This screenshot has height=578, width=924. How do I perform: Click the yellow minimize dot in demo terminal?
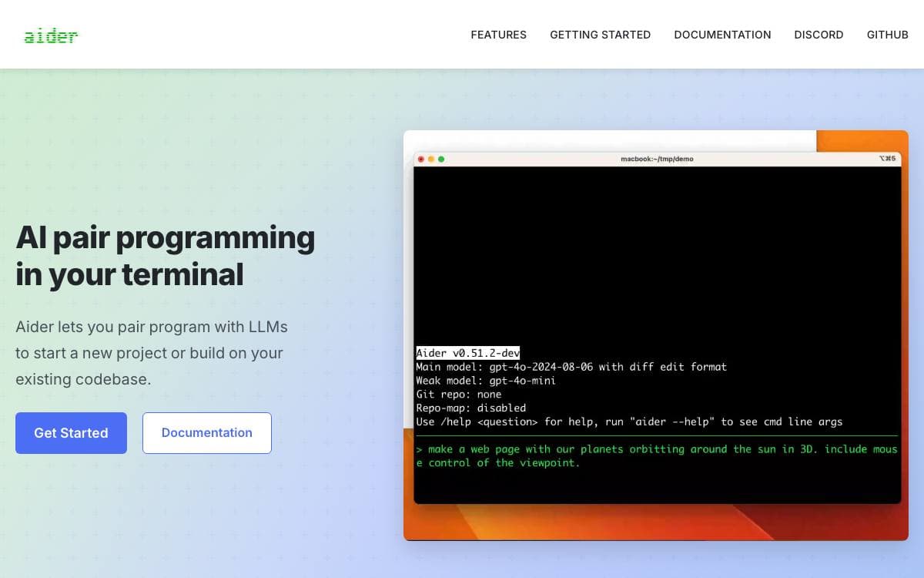431,159
